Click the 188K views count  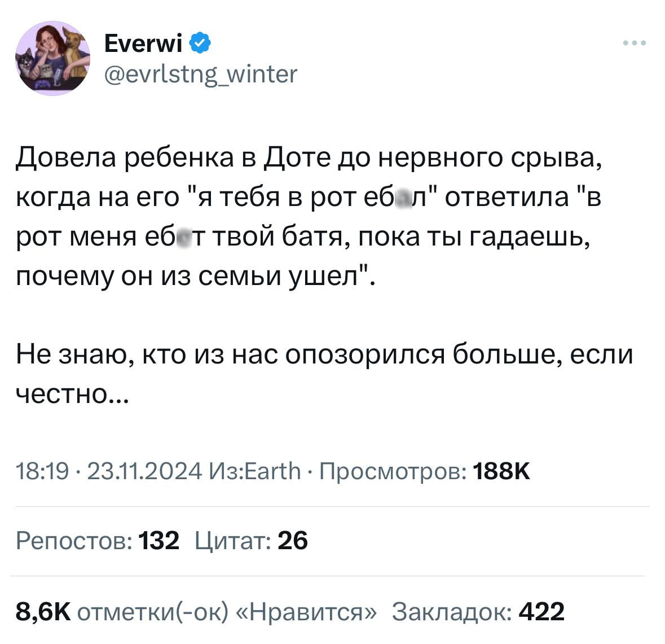[502, 470]
